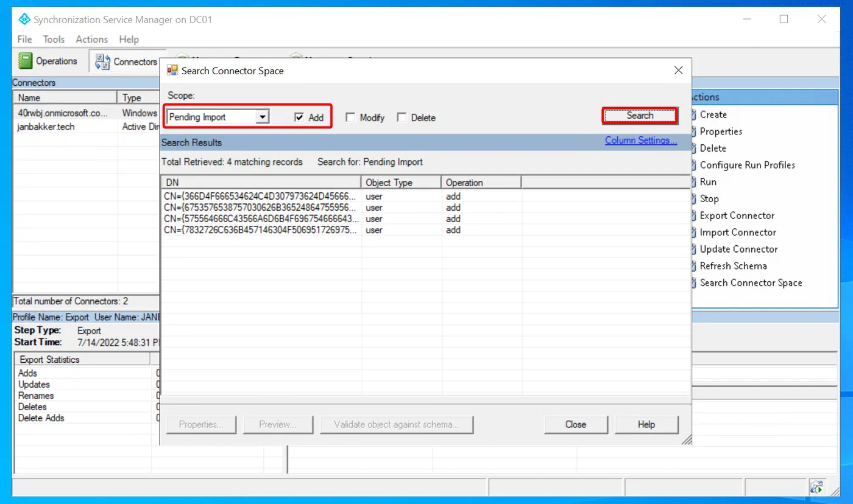The width and height of the screenshot is (853, 504).
Task: Select the result row starting CN={575564
Action: tap(425, 219)
